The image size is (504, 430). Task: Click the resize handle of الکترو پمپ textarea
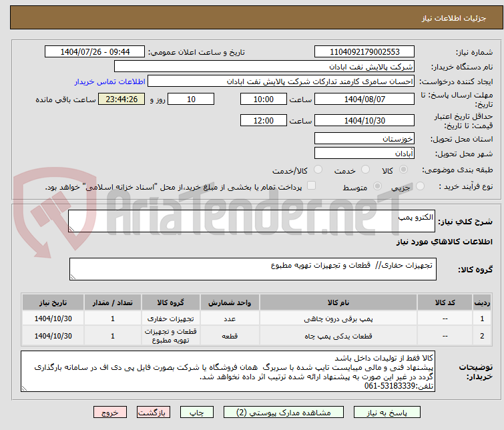coord(71,228)
